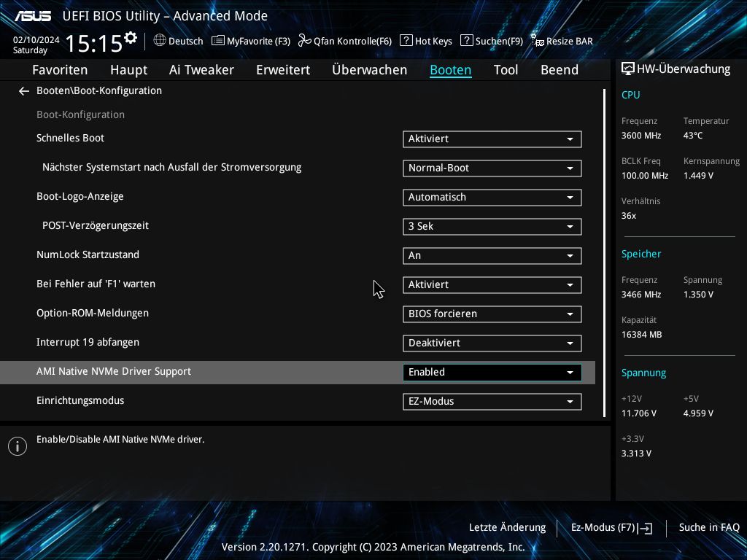The image size is (747, 560).
Task: Open the Bei Fehler auf 'F1' warten dropdown
Action: point(492,285)
